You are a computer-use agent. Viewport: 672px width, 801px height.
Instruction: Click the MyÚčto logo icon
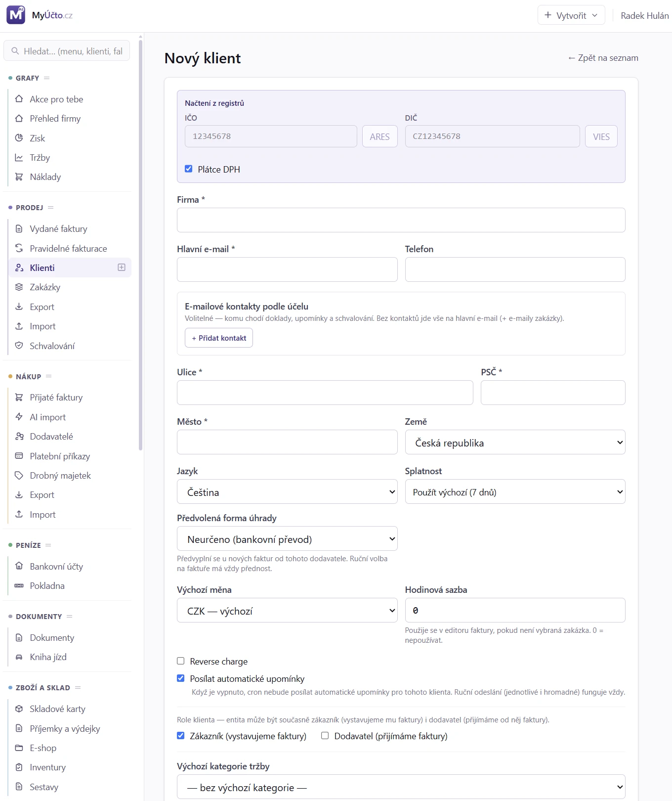(x=16, y=15)
